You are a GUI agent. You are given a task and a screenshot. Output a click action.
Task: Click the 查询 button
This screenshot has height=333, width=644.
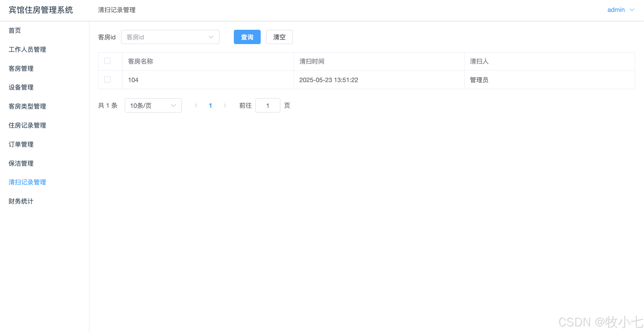pos(247,37)
